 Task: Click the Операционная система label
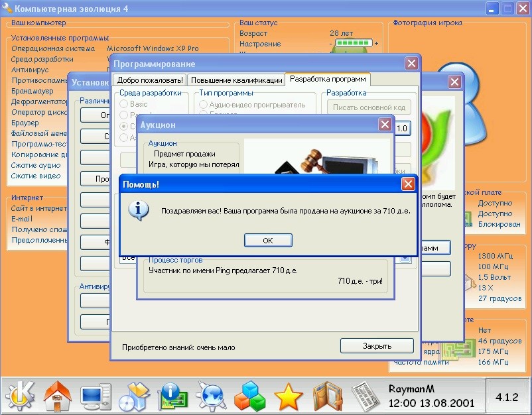pyautogui.click(x=53, y=48)
